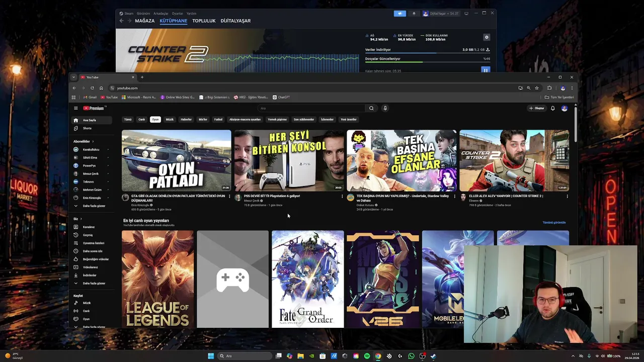The width and height of the screenshot is (644, 362).
Task: Open options menu for GTA video
Action: tap(229, 197)
